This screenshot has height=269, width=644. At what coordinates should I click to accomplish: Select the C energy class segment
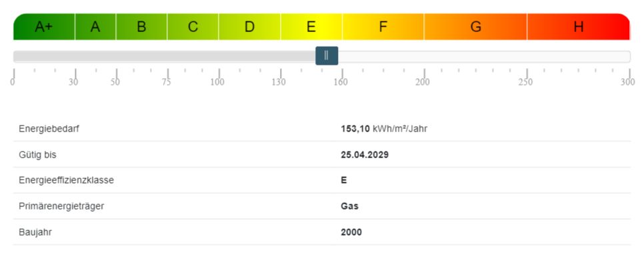pos(193,27)
